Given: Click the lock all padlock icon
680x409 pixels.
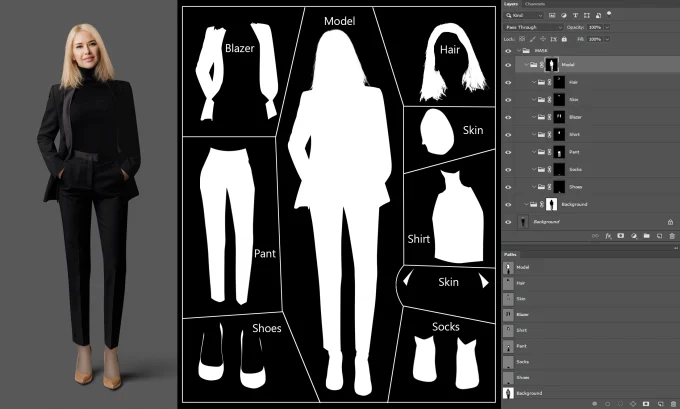Looking at the screenshot, I should coord(565,38).
